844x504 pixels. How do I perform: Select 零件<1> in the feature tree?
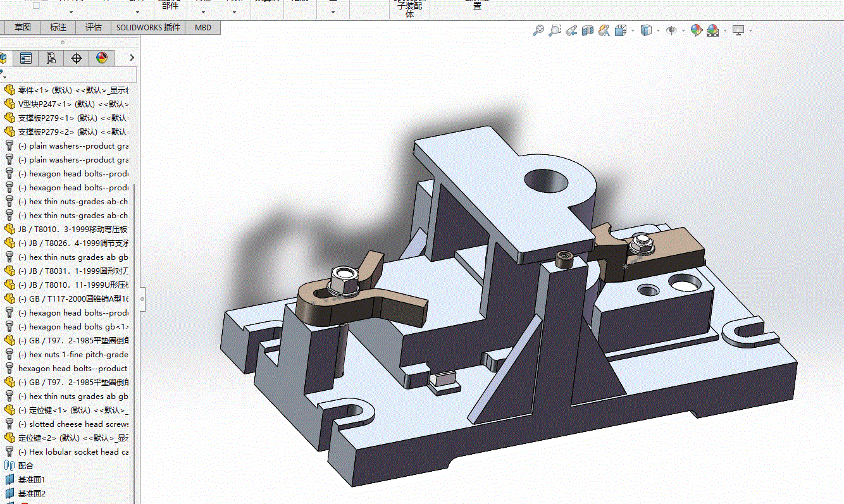[x=66, y=90]
